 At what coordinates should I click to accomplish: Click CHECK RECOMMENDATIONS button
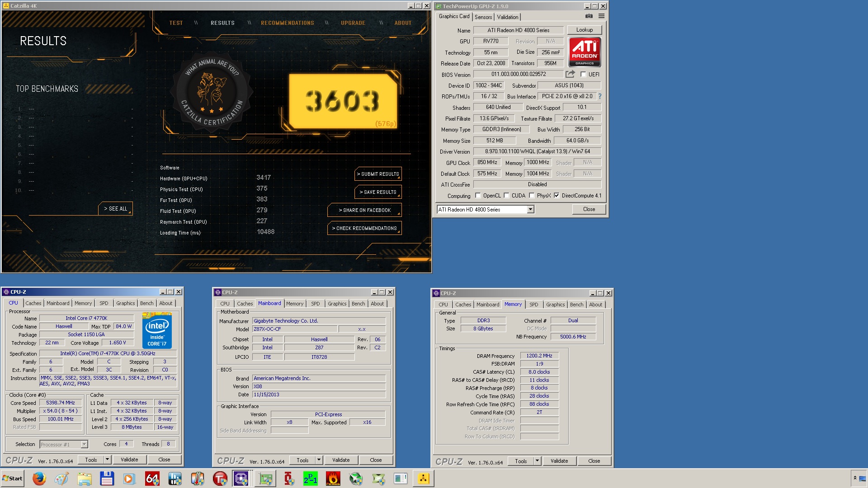[364, 228]
